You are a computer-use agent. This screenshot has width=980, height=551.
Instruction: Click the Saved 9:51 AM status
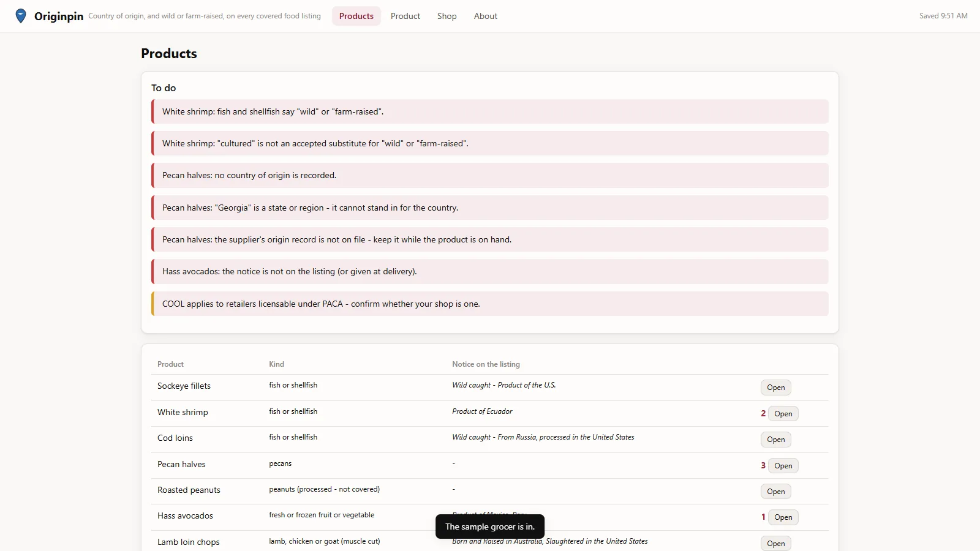click(943, 16)
